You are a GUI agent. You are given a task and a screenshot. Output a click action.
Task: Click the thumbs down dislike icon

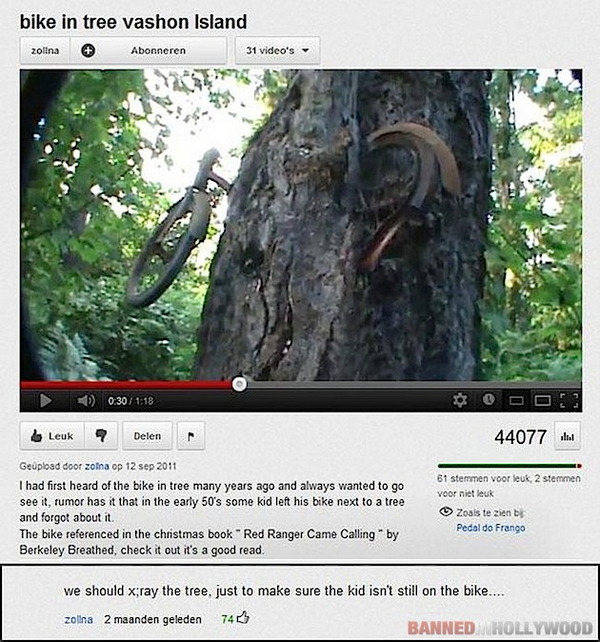click(x=101, y=436)
